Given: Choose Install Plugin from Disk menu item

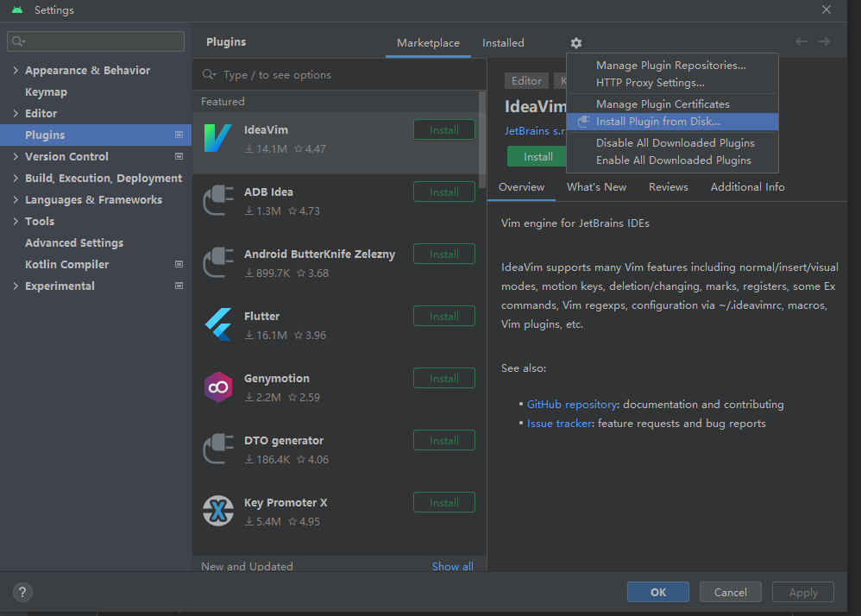Looking at the screenshot, I should pos(657,122).
